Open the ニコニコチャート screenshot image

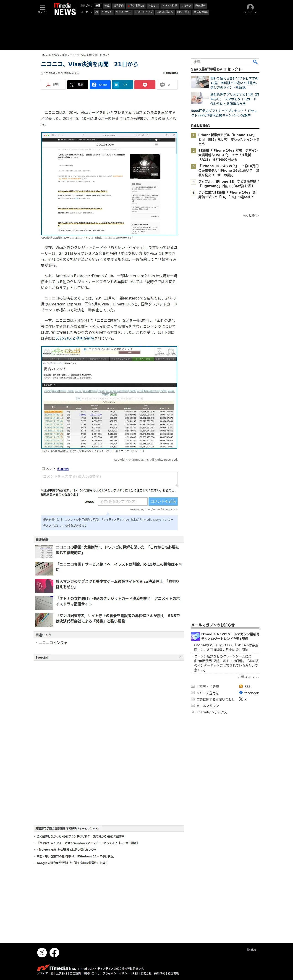[109, 397]
